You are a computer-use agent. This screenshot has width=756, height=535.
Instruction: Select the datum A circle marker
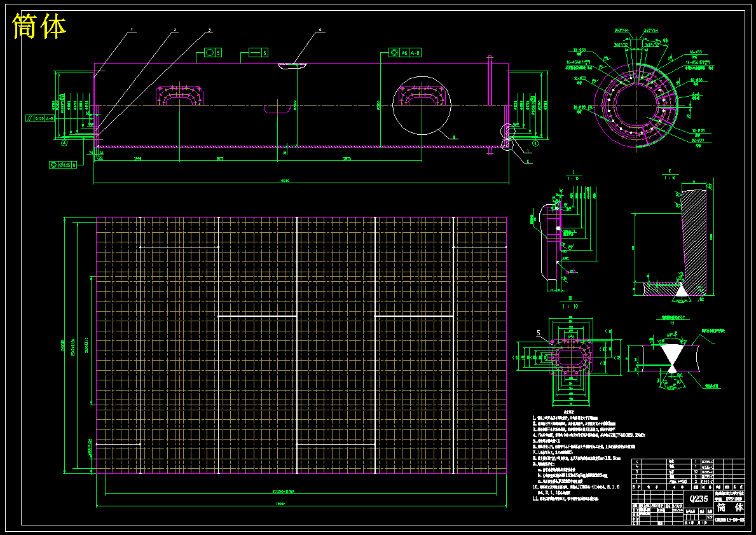coord(64,142)
